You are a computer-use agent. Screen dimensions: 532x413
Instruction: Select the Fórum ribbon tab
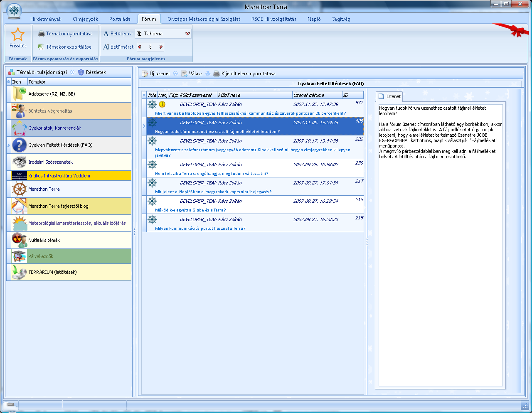coord(149,19)
